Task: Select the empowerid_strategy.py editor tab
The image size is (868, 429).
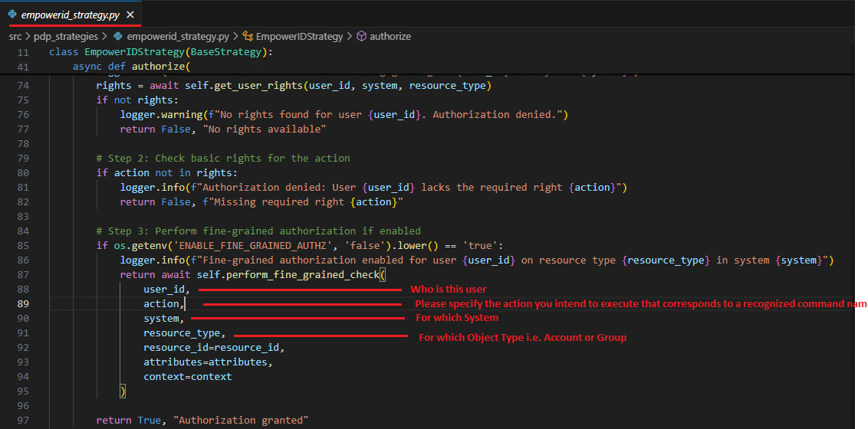Action: point(71,15)
